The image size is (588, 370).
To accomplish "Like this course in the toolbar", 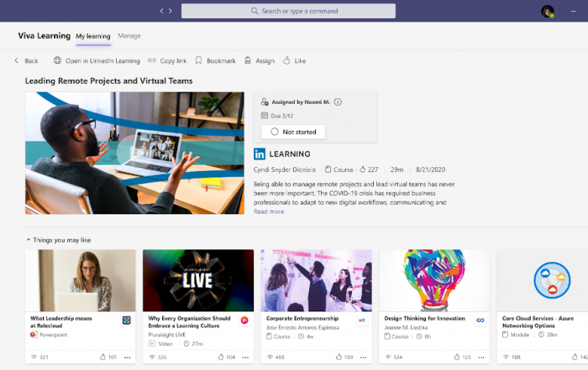I will coord(294,60).
